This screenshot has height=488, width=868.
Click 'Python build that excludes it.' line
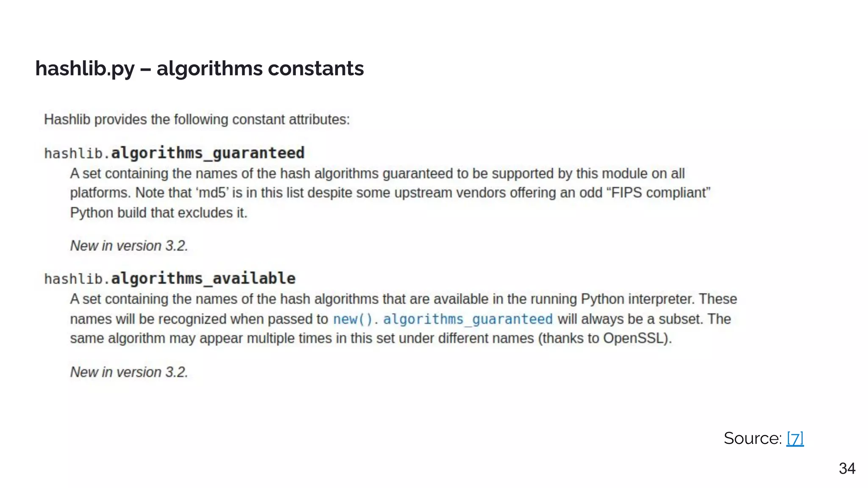(x=159, y=213)
